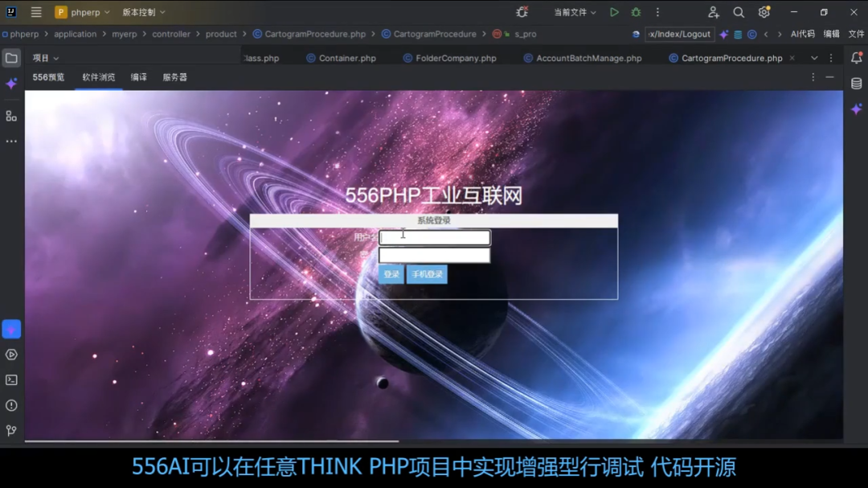The width and height of the screenshot is (868, 488).
Task: Click the 登录 login button
Action: click(x=391, y=274)
